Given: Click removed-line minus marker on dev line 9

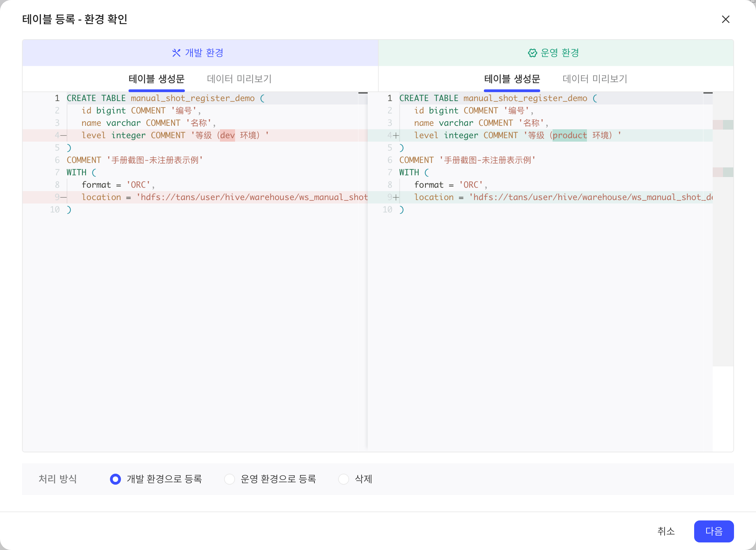Looking at the screenshot, I should pyautogui.click(x=64, y=197).
